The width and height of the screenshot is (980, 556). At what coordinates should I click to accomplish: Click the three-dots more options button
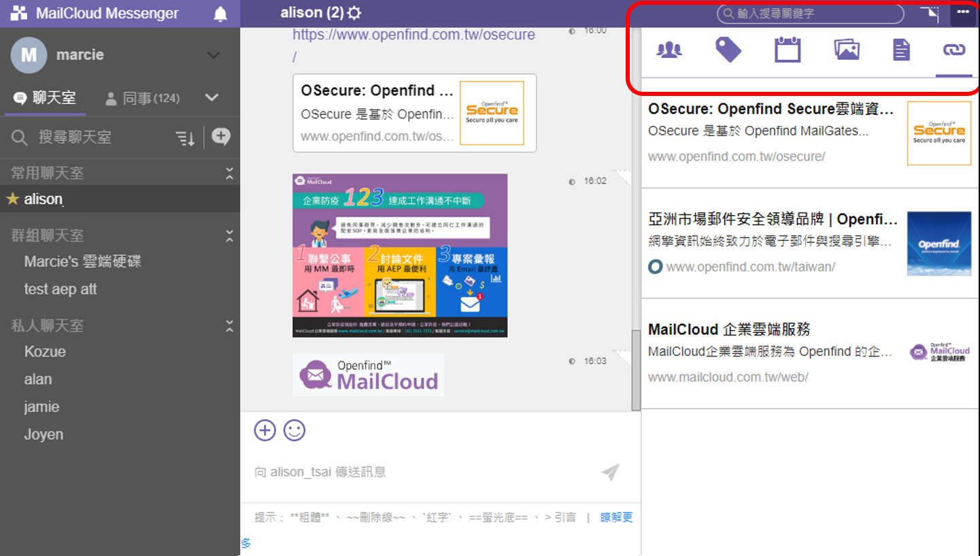[x=963, y=13]
